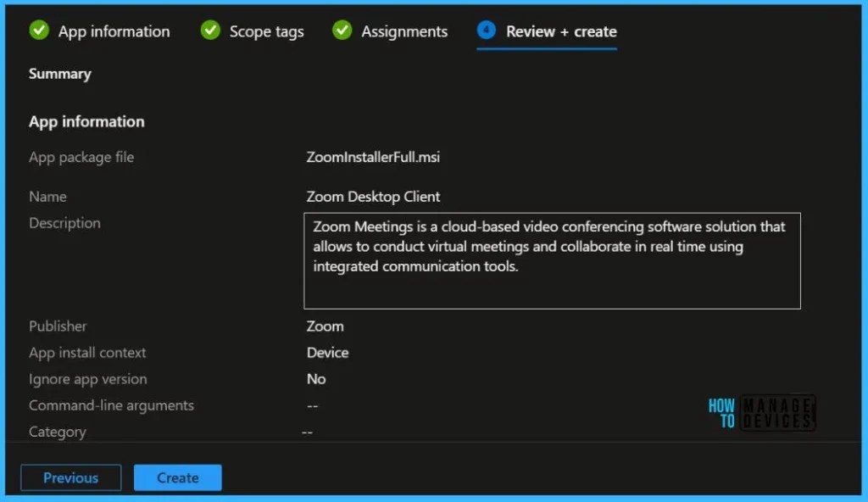Click the Zoom Desktop Client name value
868x502 pixels.
point(374,196)
